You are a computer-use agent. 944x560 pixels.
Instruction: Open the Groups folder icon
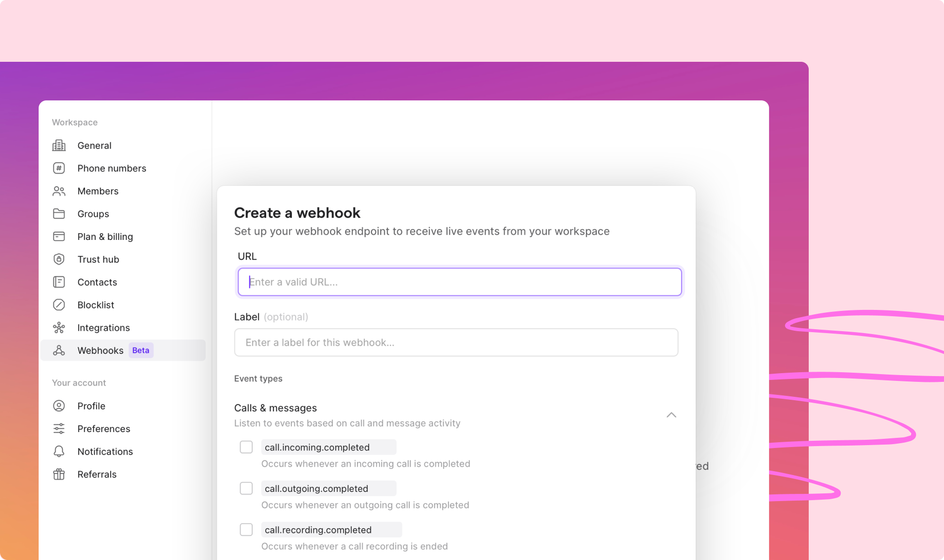58,213
